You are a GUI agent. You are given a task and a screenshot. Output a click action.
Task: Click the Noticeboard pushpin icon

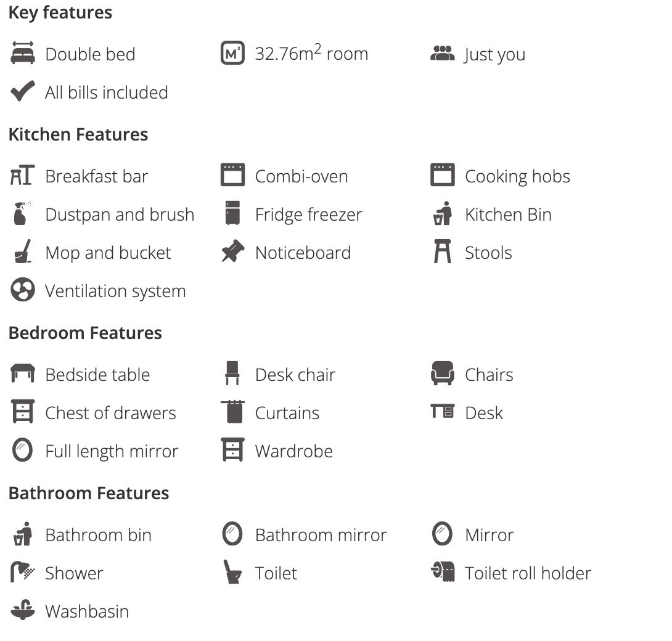coord(232,251)
